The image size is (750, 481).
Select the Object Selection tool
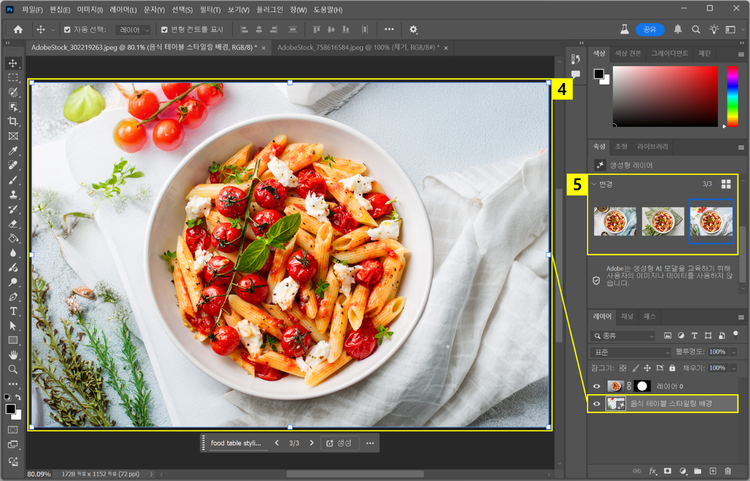pyautogui.click(x=13, y=107)
